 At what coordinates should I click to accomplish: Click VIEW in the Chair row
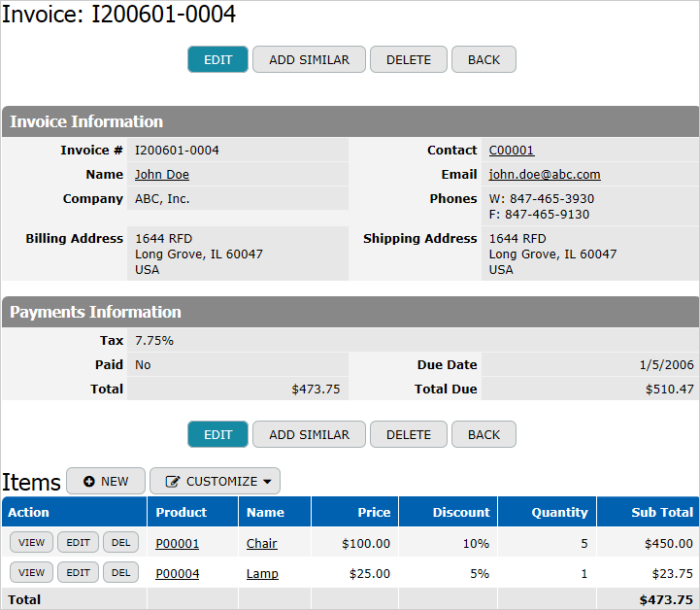click(32, 543)
